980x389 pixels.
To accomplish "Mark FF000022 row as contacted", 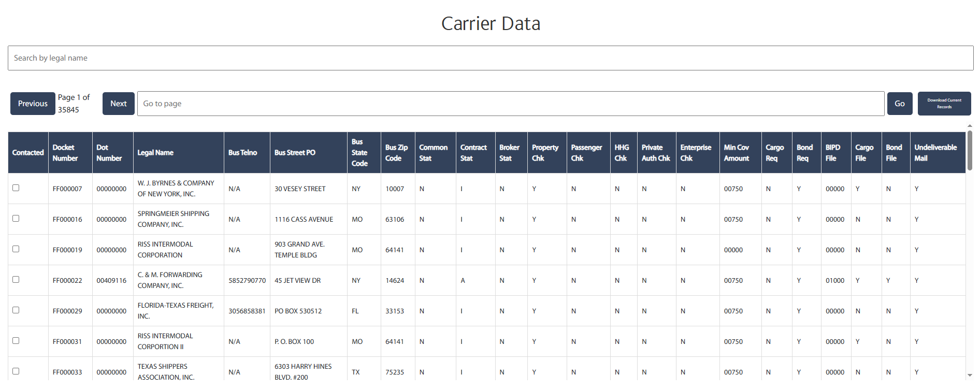I will point(16,280).
